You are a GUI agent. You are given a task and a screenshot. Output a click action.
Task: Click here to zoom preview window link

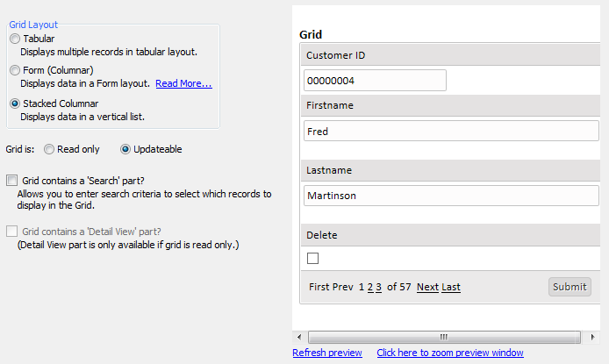pyautogui.click(x=450, y=353)
